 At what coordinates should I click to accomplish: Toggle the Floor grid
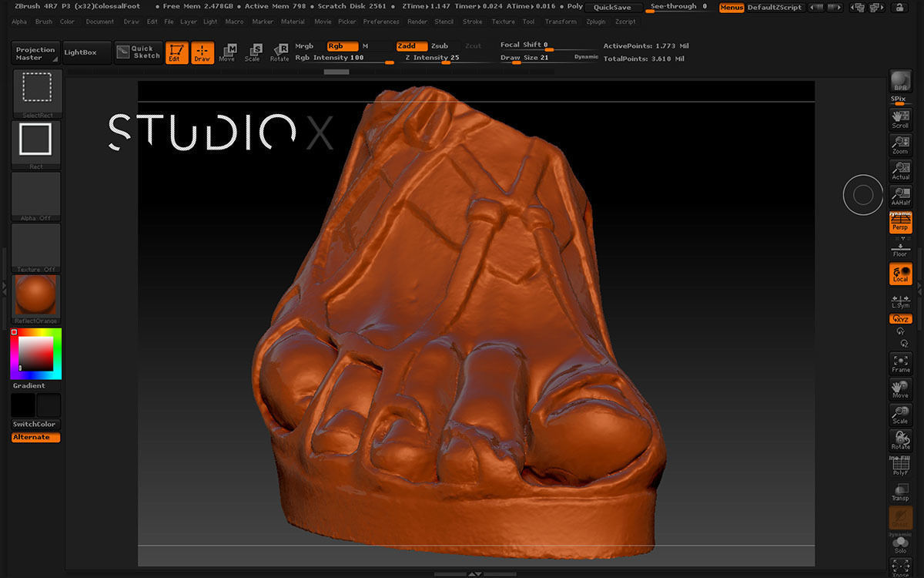[x=900, y=249]
